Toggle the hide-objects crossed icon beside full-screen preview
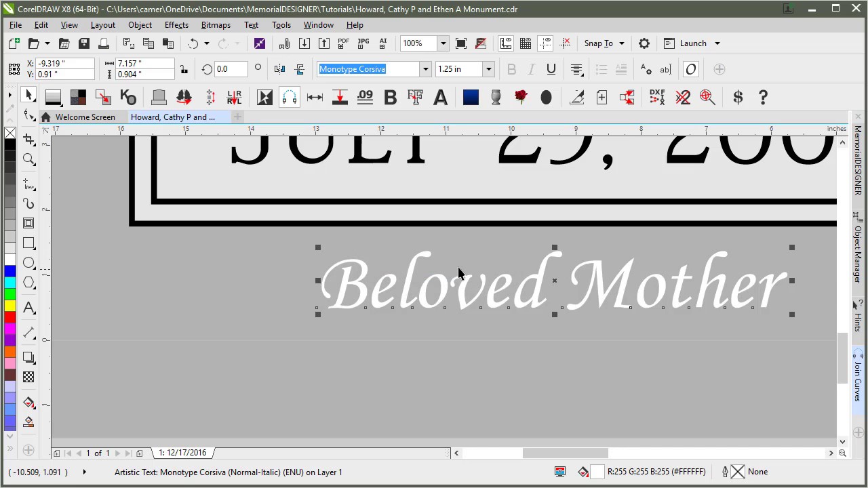Image resolution: width=868 pixels, height=488 pixels. coord(481,43)
